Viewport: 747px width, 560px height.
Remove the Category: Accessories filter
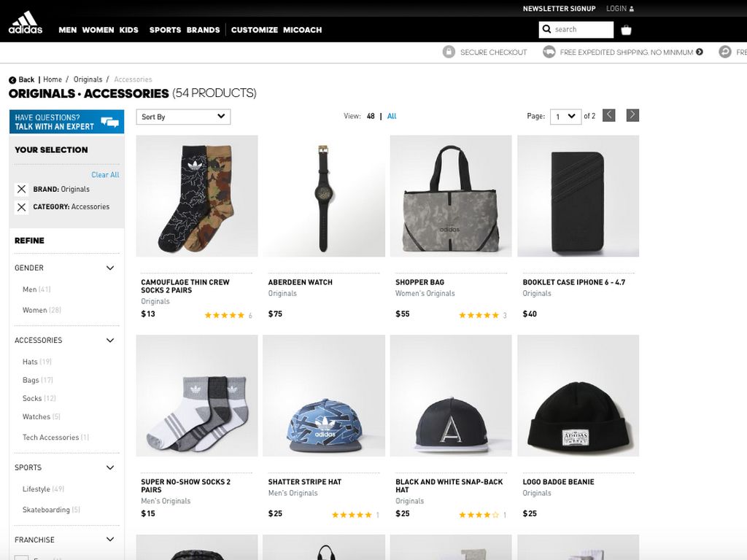[21, 207]
